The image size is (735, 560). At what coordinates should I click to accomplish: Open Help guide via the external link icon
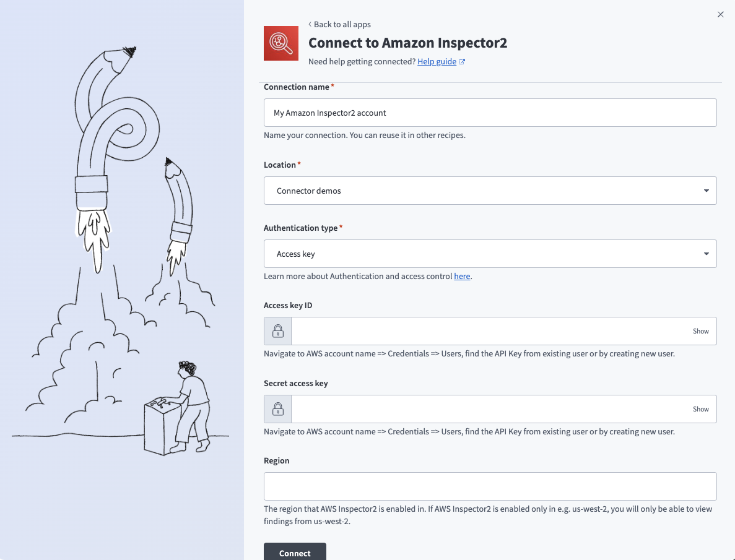[461, 61]
